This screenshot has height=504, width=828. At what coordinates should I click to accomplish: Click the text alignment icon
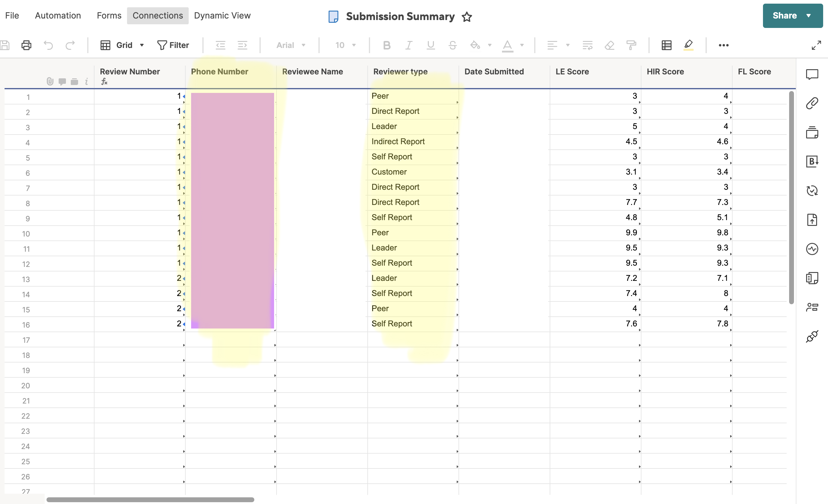pyautogui.click(x=552, y=45)
